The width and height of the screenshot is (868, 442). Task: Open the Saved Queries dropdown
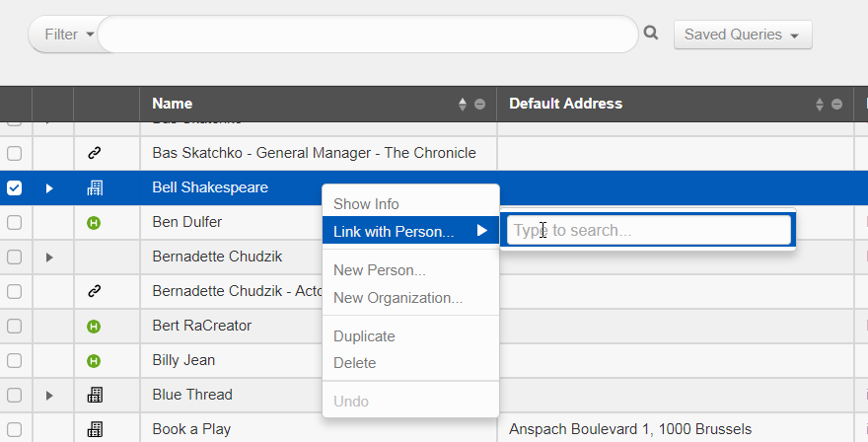[x=742, y=35]
